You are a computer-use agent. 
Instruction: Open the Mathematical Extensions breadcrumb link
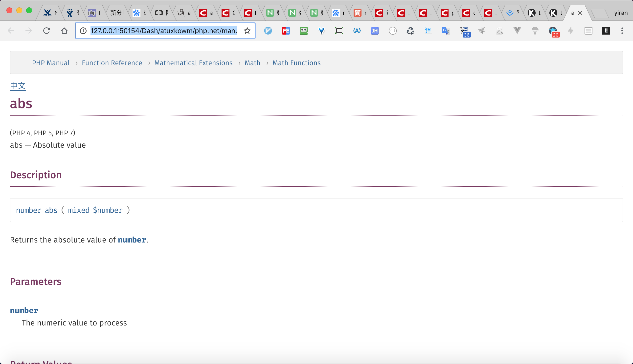coord(193,63)
